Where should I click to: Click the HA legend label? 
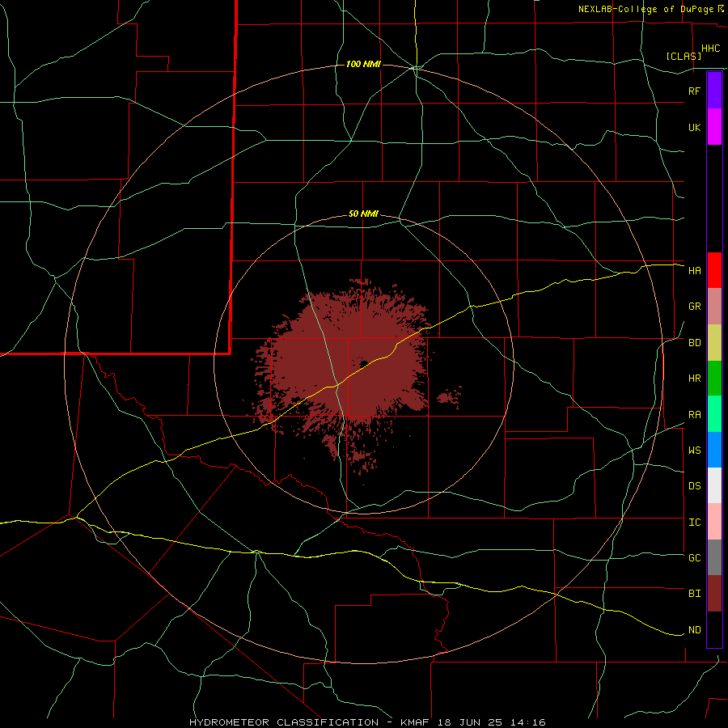[694, 271]
